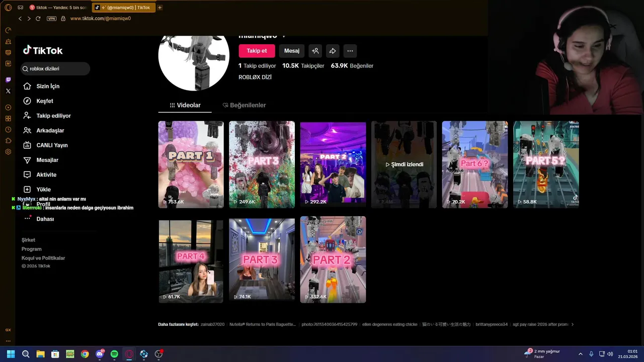Switch to the Yandex tiktok browser tab
The height and width of the screenshot is (362, 644).
(x=58, y=8)
